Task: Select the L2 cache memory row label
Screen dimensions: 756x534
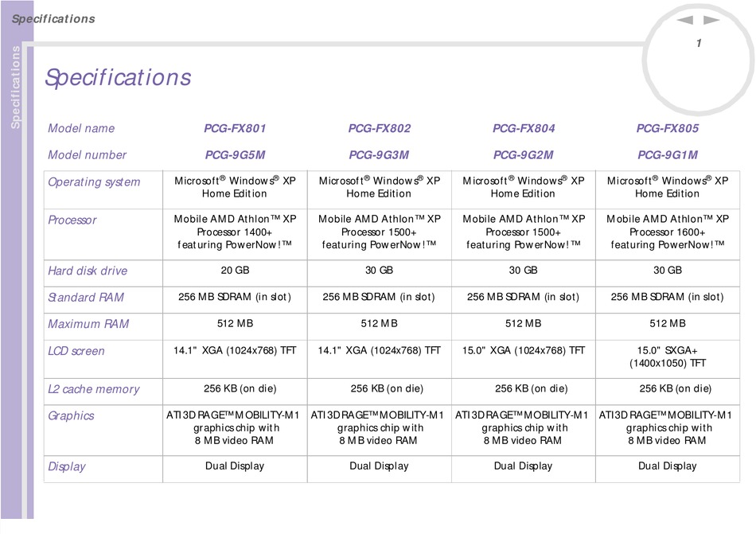Action: [x=94, y=389]
